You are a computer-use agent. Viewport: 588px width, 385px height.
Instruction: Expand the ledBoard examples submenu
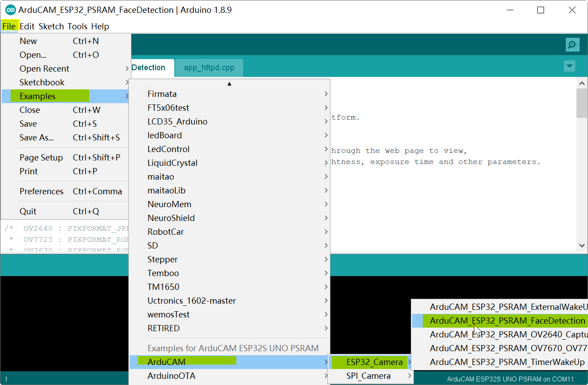click(x=230, y=135)
